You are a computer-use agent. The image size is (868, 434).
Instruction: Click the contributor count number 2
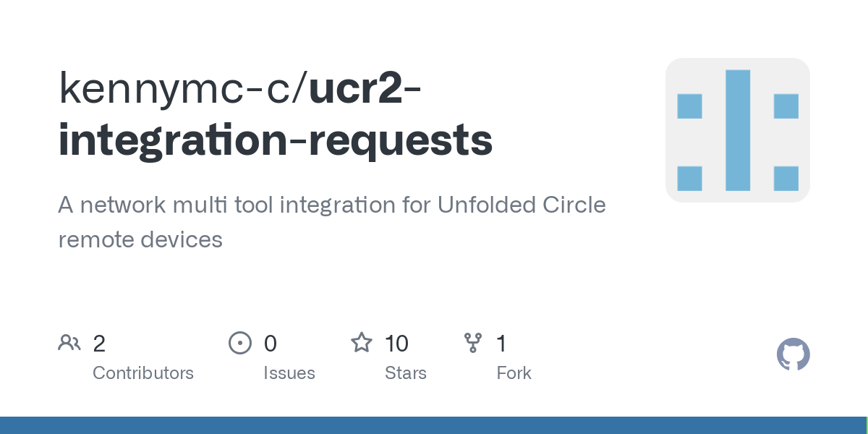[100, 344]
